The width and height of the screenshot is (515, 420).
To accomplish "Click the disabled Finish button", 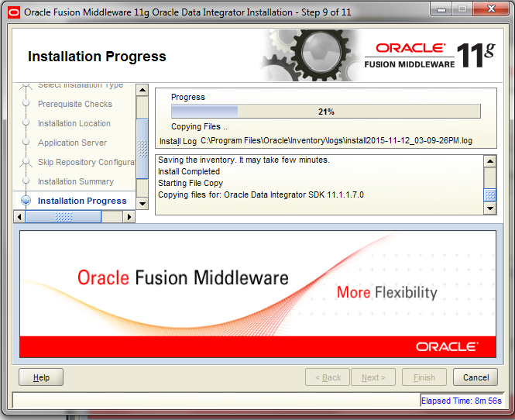I will point(424,377).
